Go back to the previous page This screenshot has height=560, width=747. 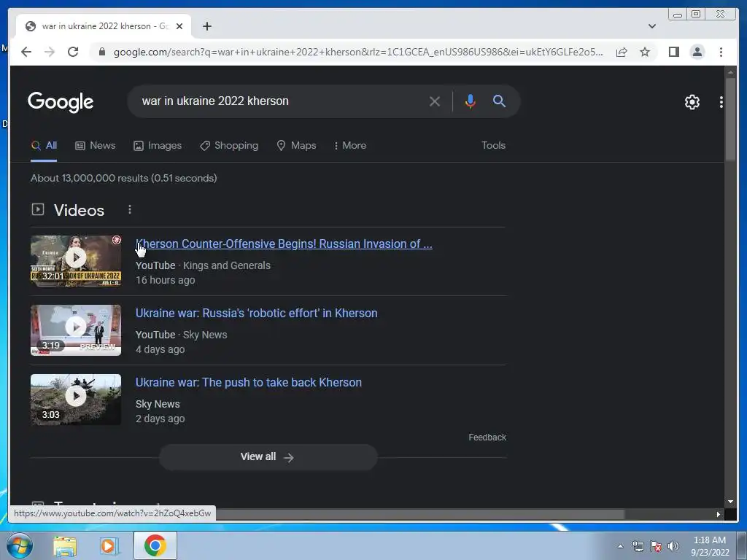[26, 52]
